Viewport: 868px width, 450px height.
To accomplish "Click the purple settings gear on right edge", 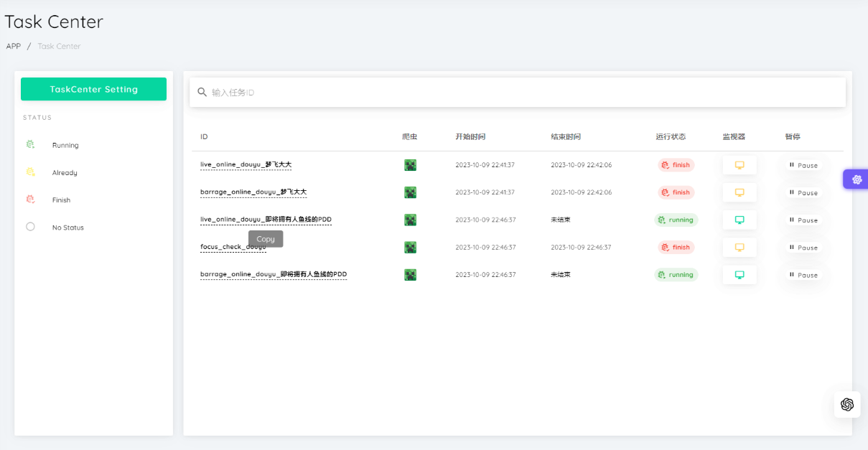I will click(857, 179).
